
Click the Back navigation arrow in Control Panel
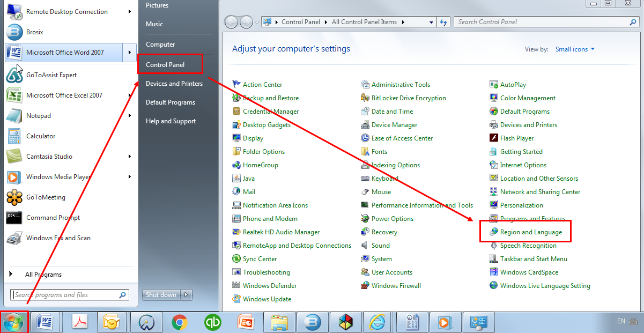click(x=231, y=22)
